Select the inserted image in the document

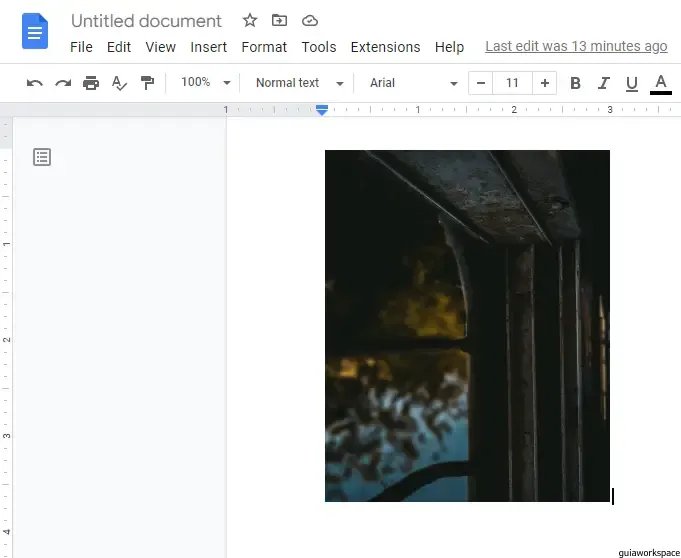467,326
